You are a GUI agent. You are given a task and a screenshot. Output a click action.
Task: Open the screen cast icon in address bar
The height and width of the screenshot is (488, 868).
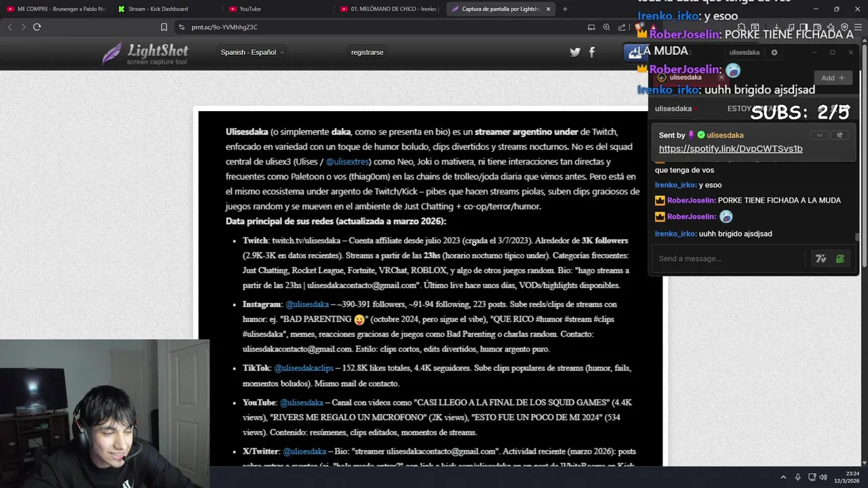pos(591,27)
